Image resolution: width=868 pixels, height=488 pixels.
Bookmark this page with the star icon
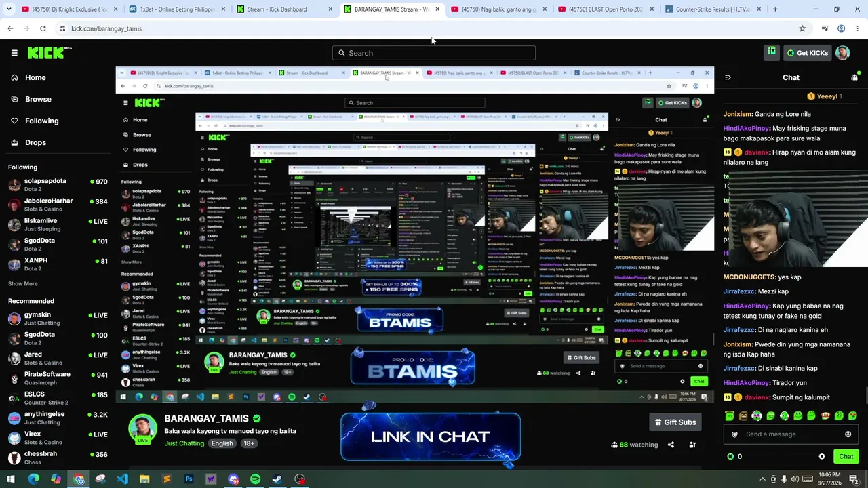(802, 28)
